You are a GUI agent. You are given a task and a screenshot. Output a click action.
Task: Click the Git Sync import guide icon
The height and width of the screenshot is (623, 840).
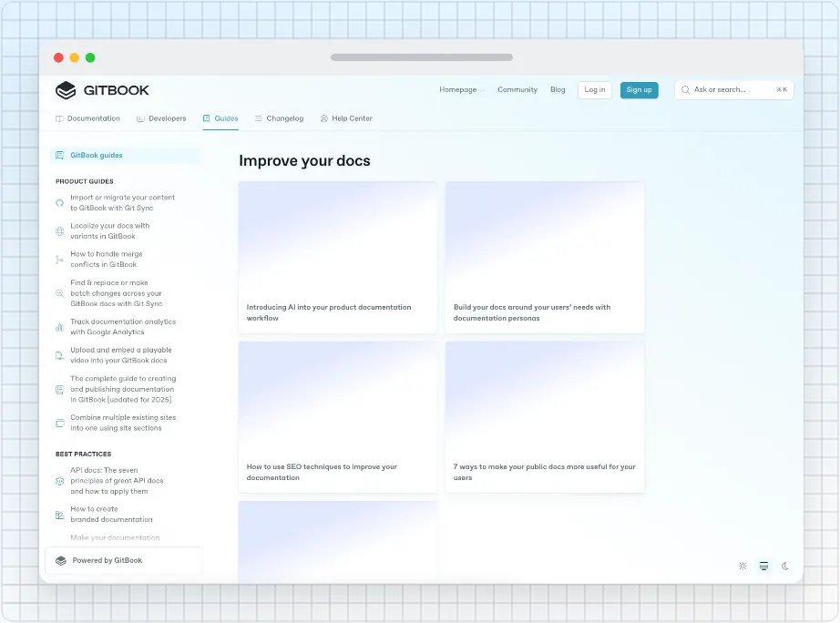[59, 203]
